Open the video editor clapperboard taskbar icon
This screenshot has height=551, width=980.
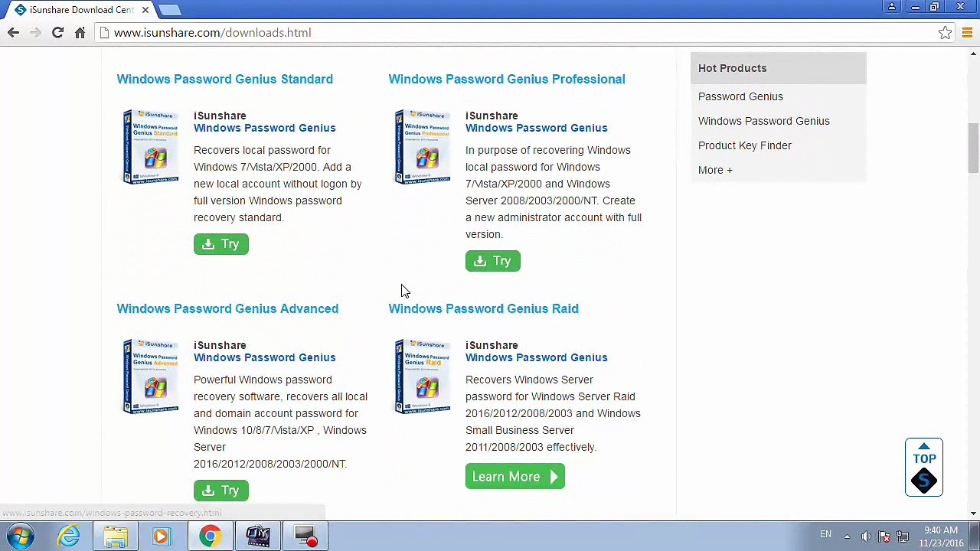pos(258,536)
